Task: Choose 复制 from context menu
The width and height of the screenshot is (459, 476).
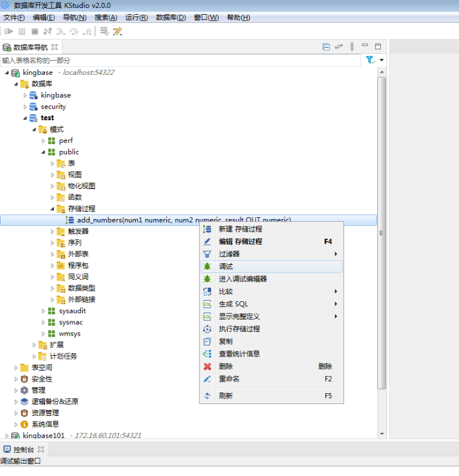Action: [271, 341]
